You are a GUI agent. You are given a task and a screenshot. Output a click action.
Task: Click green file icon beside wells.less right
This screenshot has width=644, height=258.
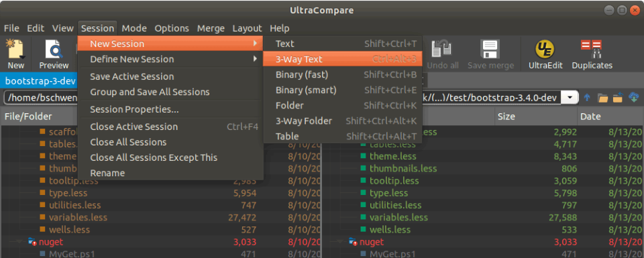363,230
